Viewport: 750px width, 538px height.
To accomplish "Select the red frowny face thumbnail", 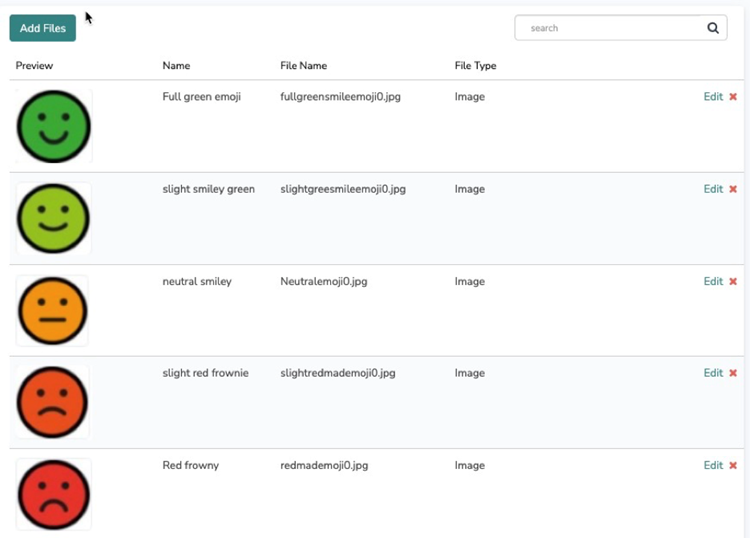I will click(54, 494).
